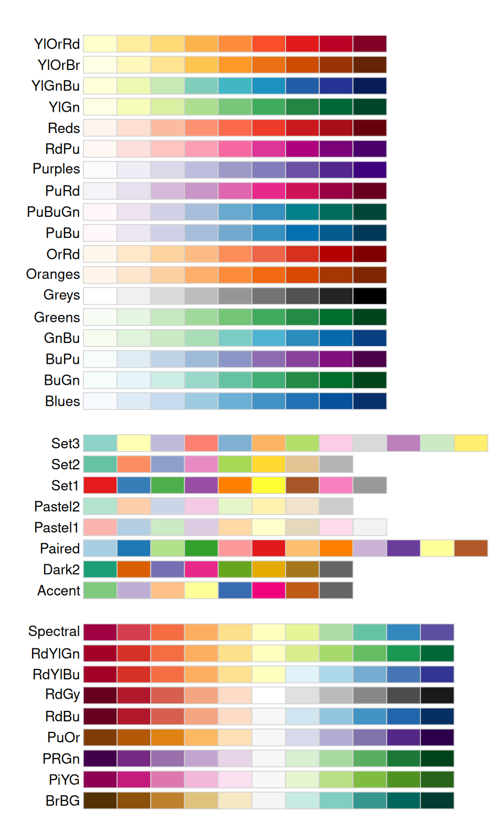Pick the darkest green swatch in the RdYlGn row
Viewport: 504px width, 840px height.
pos(437,653)
